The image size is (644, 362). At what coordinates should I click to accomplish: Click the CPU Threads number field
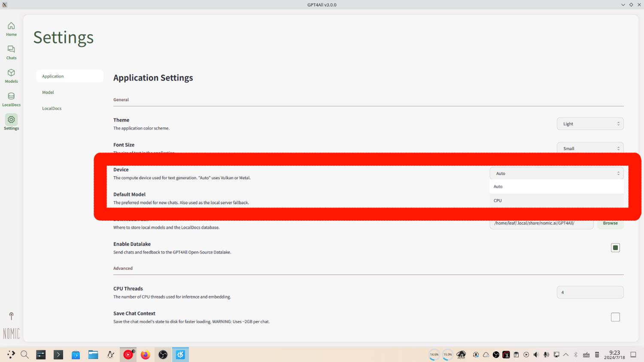point(590,293)
